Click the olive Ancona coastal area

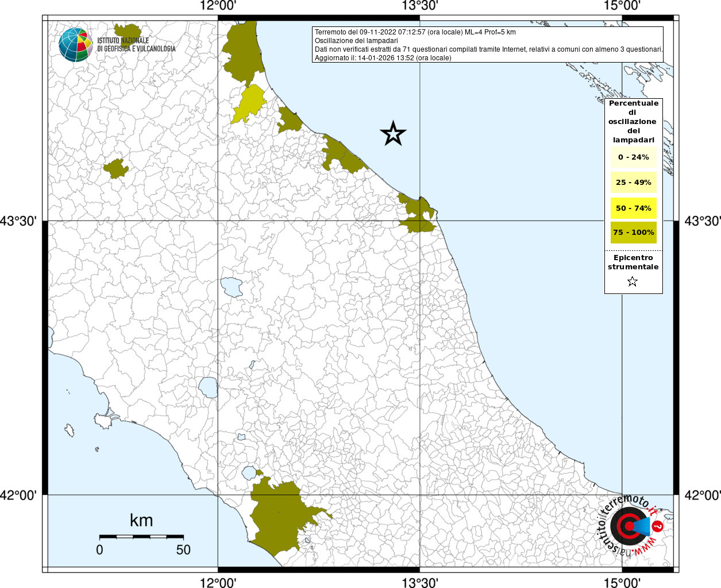pos(418,212)
